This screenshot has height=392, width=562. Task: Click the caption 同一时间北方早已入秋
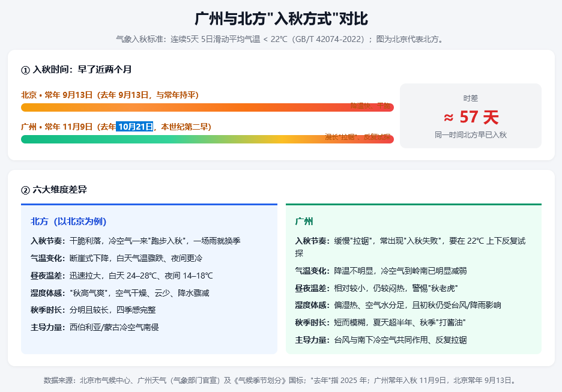(471, 135)
